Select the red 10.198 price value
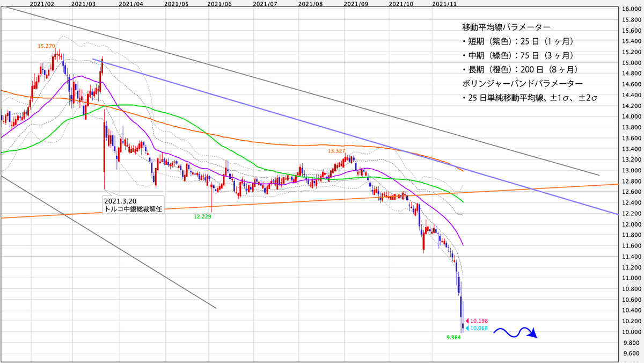 click(x=479, y=321)
